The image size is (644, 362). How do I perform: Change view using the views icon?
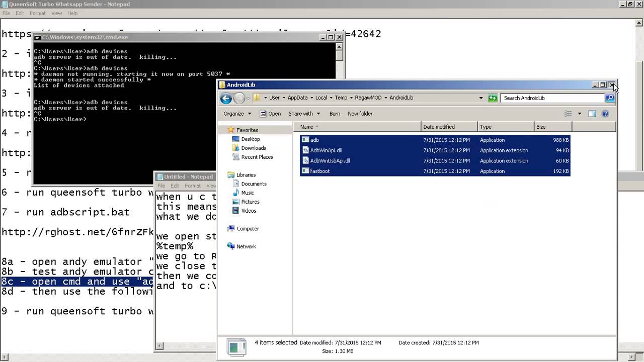[x=568, y=114]
